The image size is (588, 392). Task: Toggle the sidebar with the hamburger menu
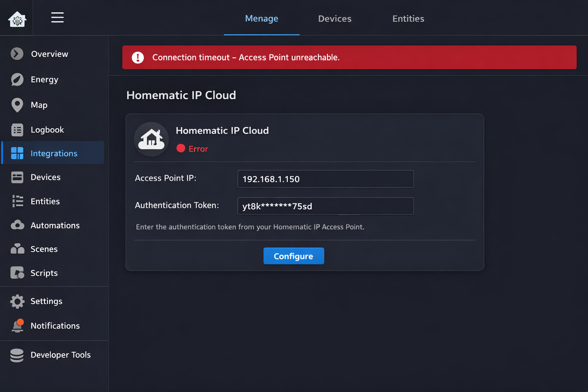pyautogui.click(x=57, y=17)
